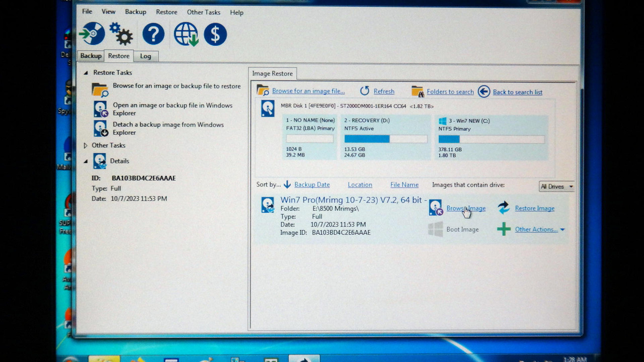Switch to the Restore tab

(119, 56)
